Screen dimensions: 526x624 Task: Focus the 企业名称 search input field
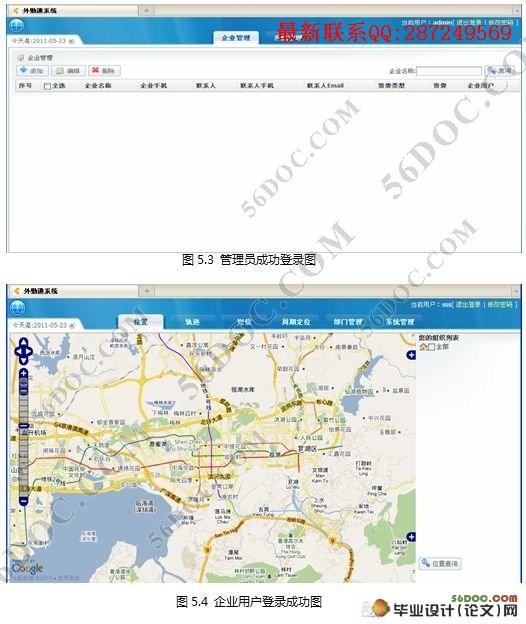point(449,71)
